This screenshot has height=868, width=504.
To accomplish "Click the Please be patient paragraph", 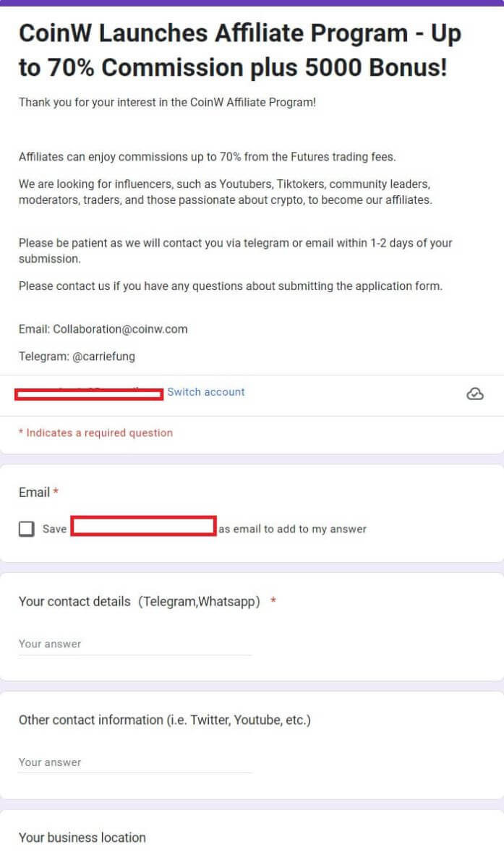I will [x=236, y=250].
